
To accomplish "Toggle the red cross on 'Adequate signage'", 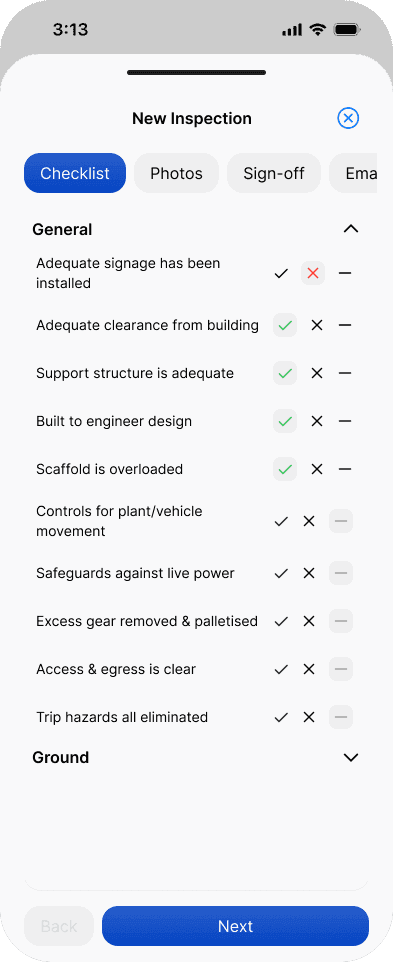I will [x=313, y=273].
